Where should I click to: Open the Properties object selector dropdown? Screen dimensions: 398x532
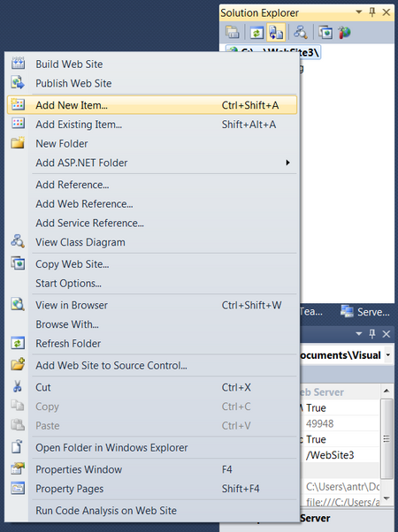click(387, 355)
